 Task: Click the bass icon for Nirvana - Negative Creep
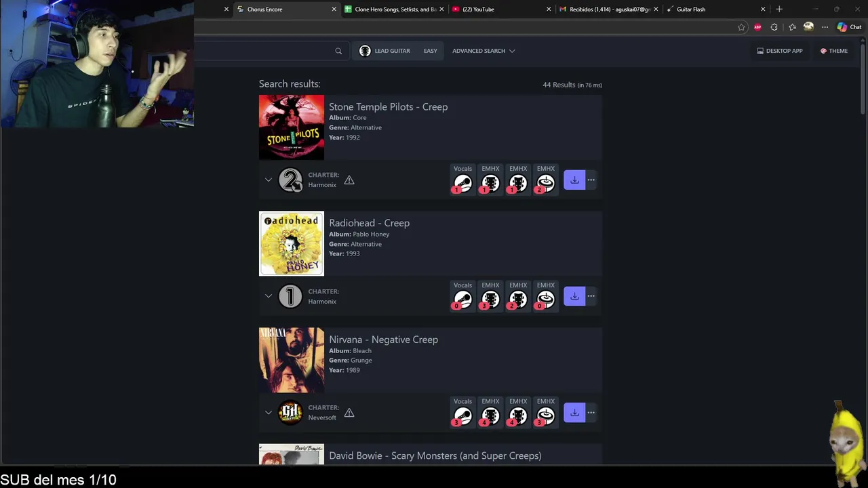(x=518, y=415)
